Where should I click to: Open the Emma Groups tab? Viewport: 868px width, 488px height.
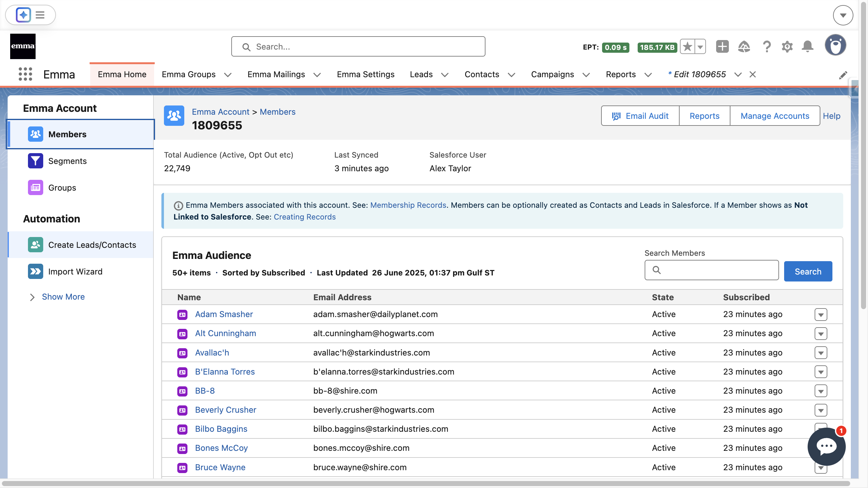188,74
